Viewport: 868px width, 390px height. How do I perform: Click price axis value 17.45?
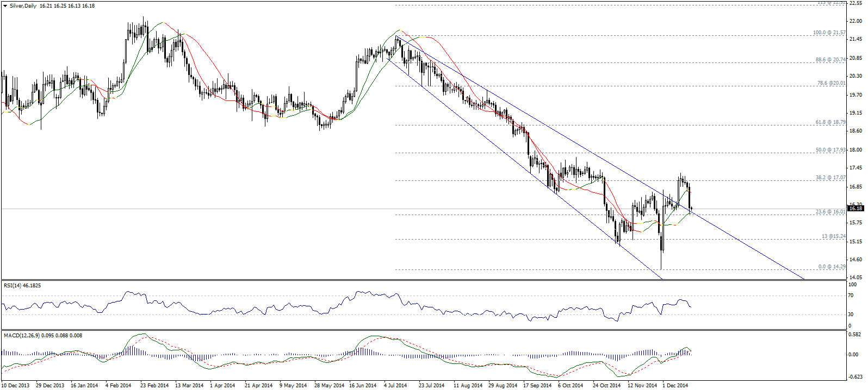point(855,168)
